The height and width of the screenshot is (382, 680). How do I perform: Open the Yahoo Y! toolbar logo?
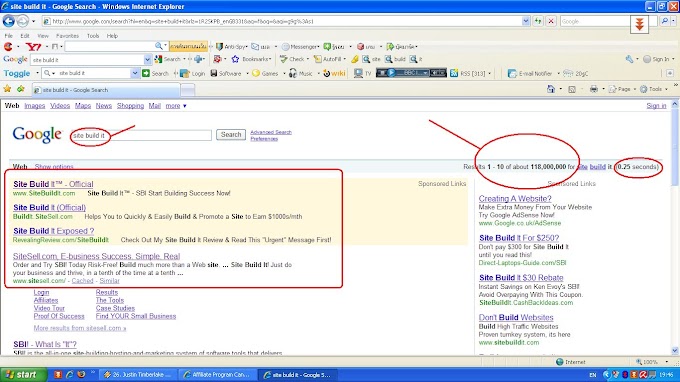[x=33, y=46]
